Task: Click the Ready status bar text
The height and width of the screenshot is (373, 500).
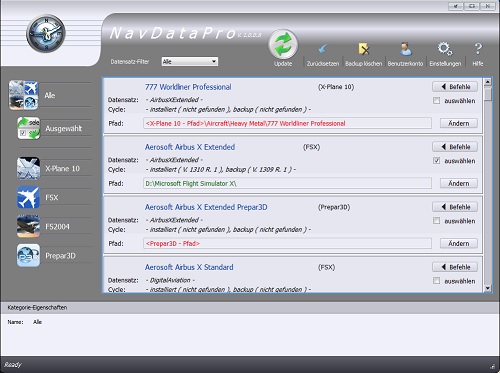Action: [13, 365]
